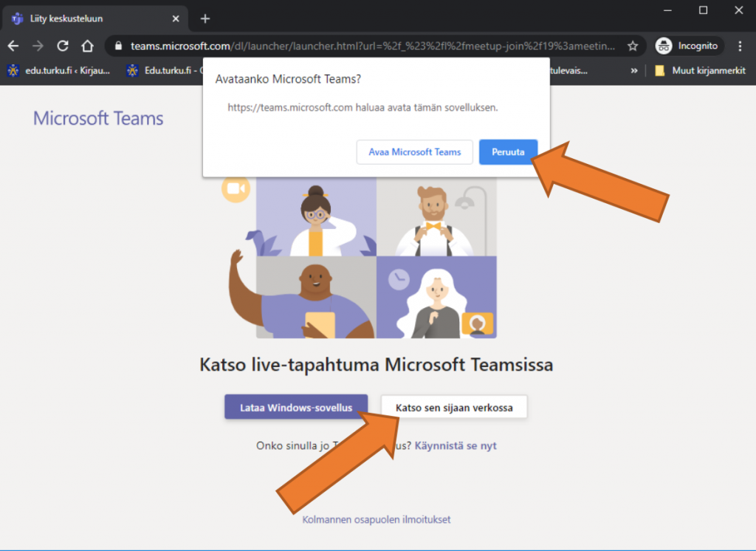Click Katso sen sijaan verkossa
756x551 pixels.
point(454,407)
